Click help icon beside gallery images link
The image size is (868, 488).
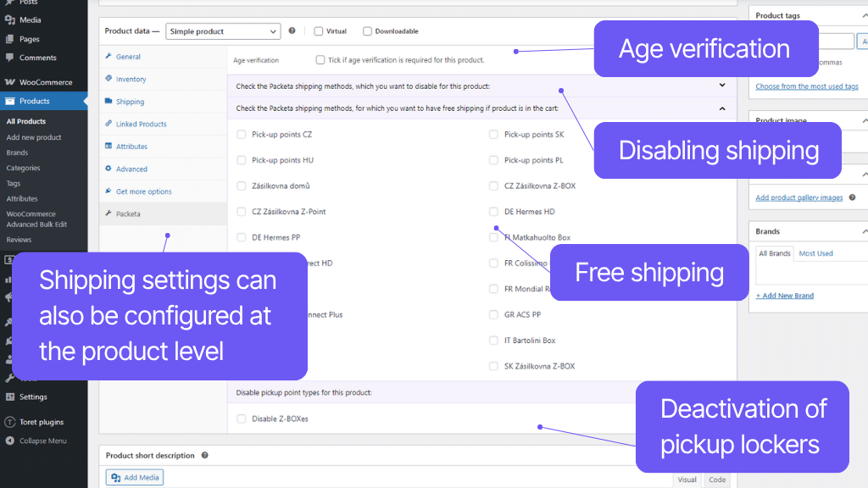coord(853,197)
